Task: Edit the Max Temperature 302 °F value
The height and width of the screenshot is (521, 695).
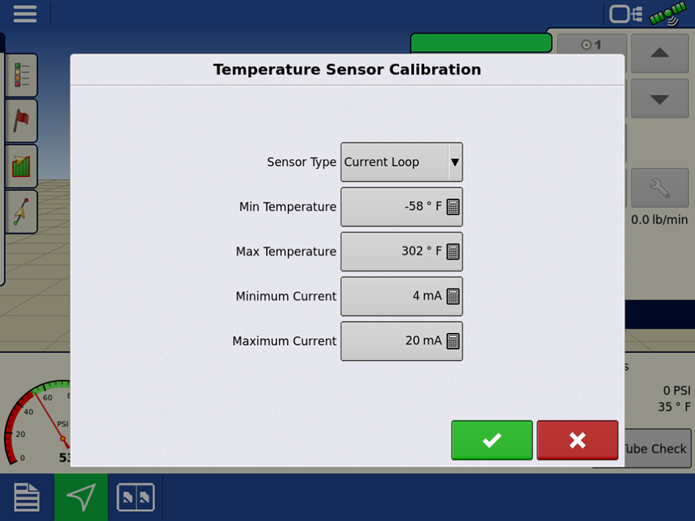Action: [401, 252]
